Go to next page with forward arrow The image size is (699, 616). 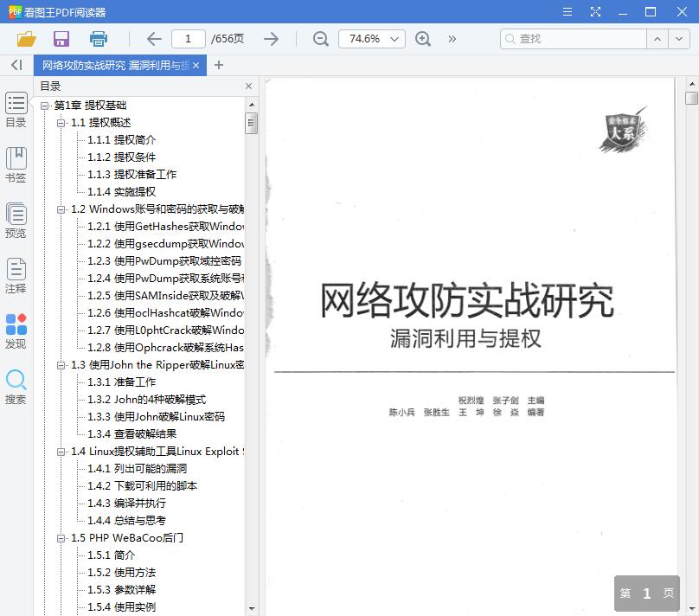point(271,39)
